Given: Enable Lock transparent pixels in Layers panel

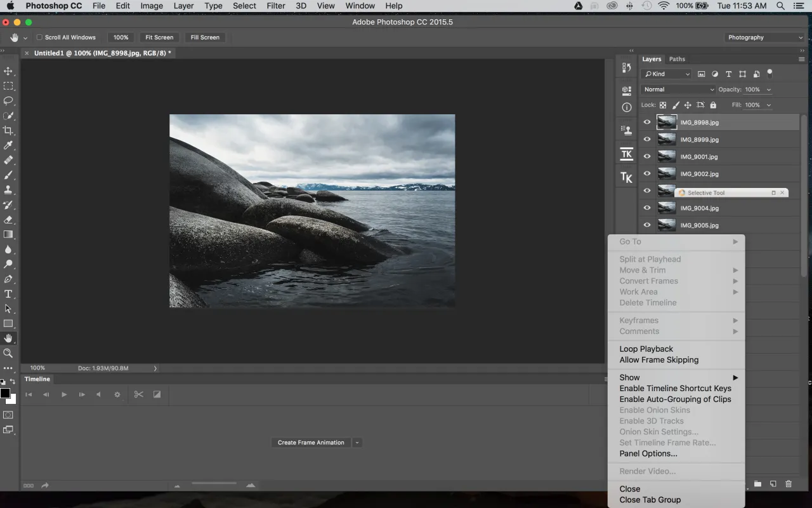Looking at the screenshot, I should click(x=663, y=105).
